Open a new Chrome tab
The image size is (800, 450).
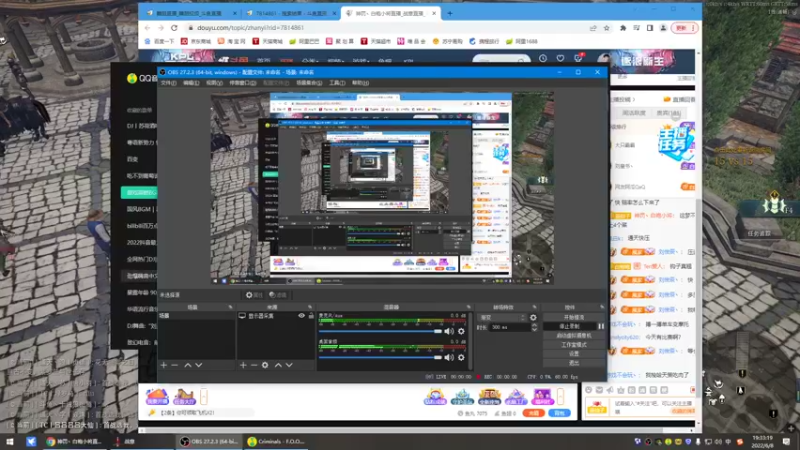(x=450, y=13)
